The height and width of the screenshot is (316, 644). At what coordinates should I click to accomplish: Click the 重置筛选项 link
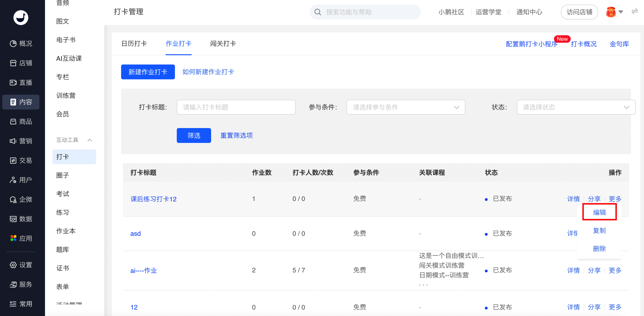point(236,135)
